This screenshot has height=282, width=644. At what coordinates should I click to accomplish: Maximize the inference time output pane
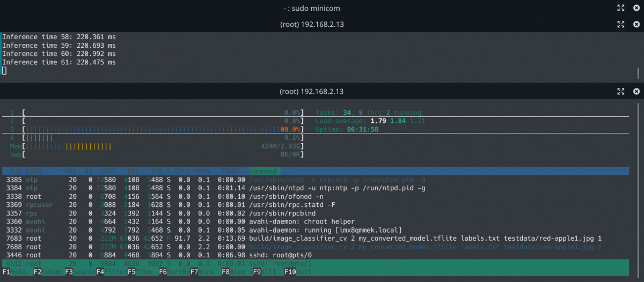(x=621, y=25)
